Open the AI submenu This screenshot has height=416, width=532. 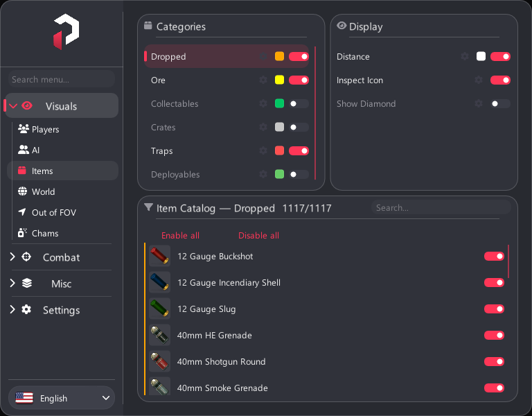point(62,150)
